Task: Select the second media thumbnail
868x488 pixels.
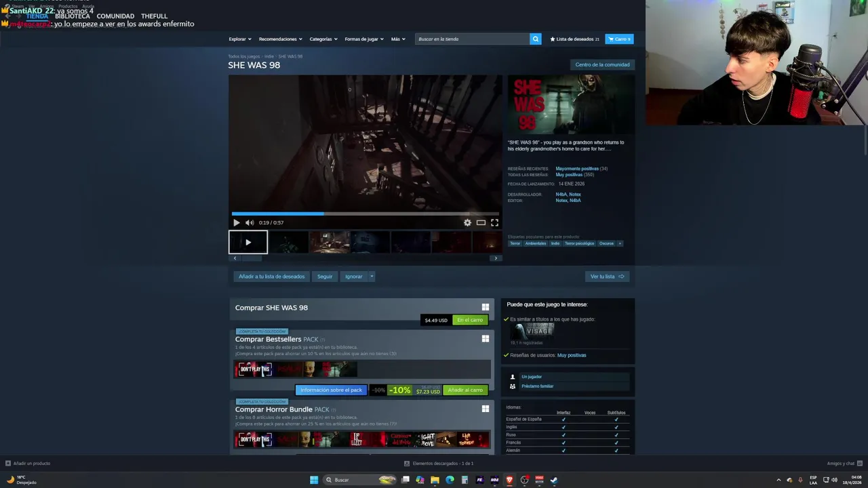Action: pos(289,242)
